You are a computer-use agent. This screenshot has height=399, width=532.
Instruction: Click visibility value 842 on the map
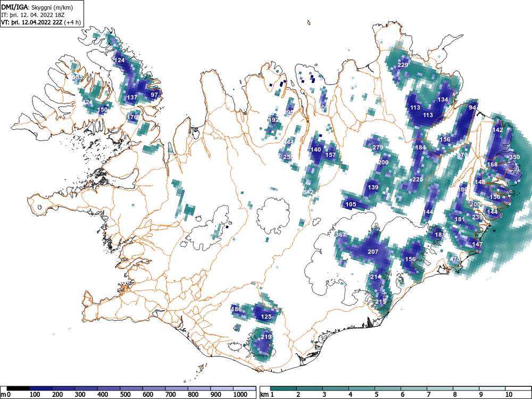click(308, 192)
